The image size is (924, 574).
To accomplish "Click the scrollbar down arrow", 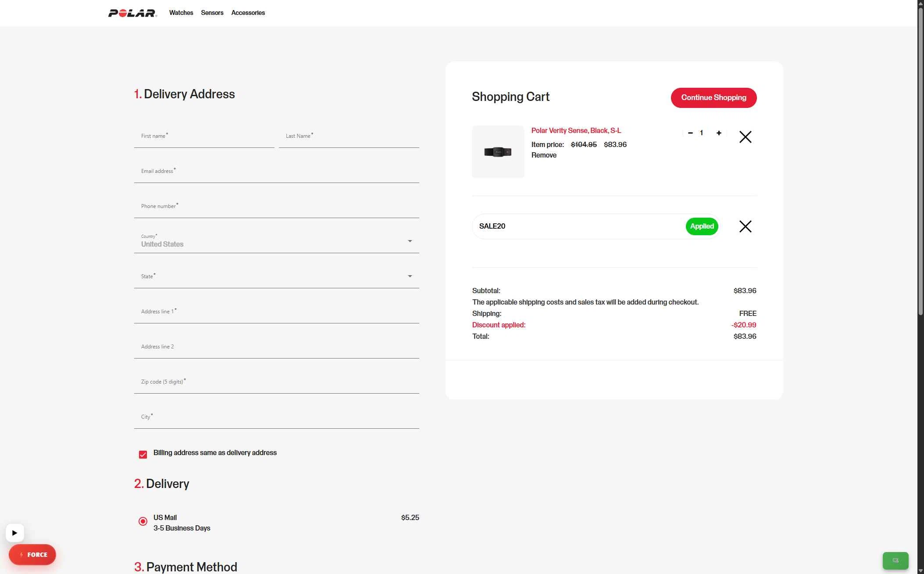I will [x=920, y=570].
